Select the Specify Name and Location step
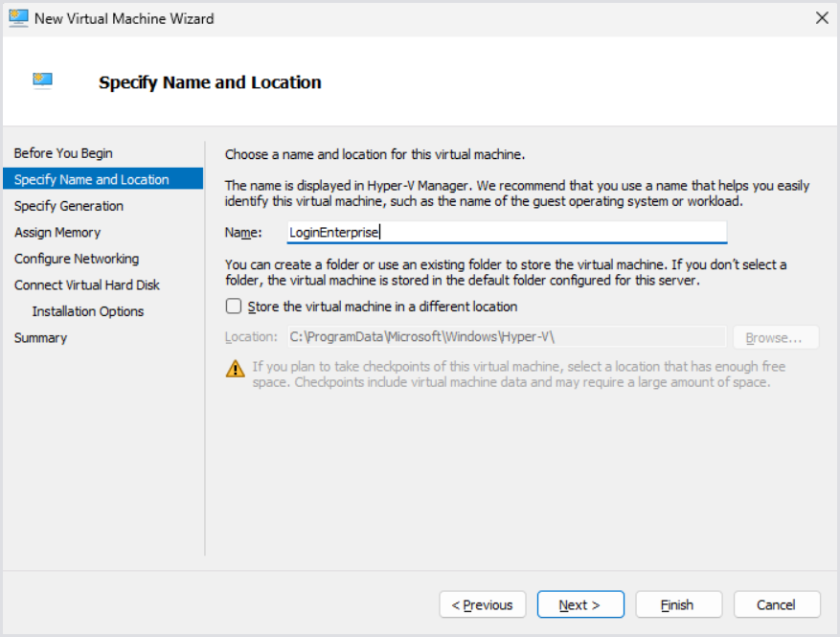Viewport: 840px width, 637px height. coord(91,179)
